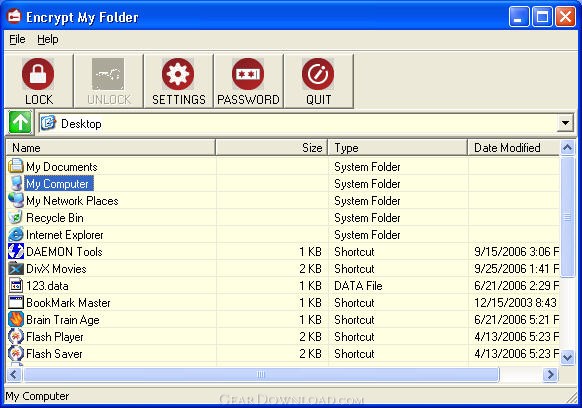Select the Flash Player name text
The height and width of the screenshot is (408, 582).
[x=55, y=337]
